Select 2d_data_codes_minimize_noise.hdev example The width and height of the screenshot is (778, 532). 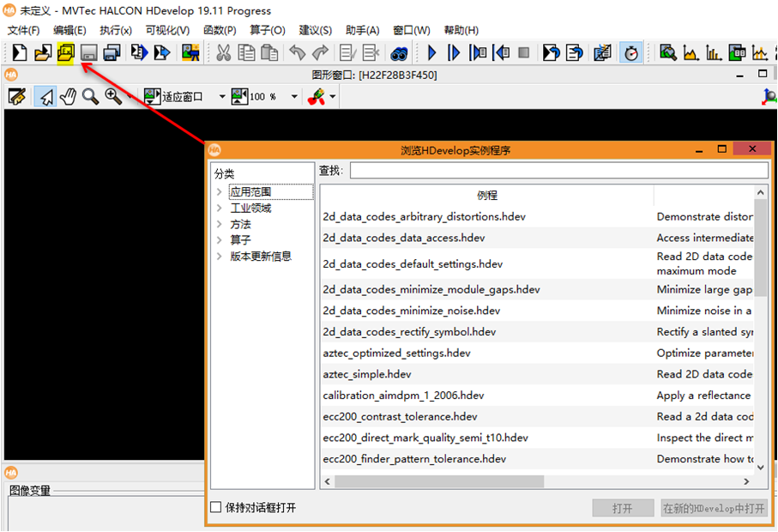point(412,311)
